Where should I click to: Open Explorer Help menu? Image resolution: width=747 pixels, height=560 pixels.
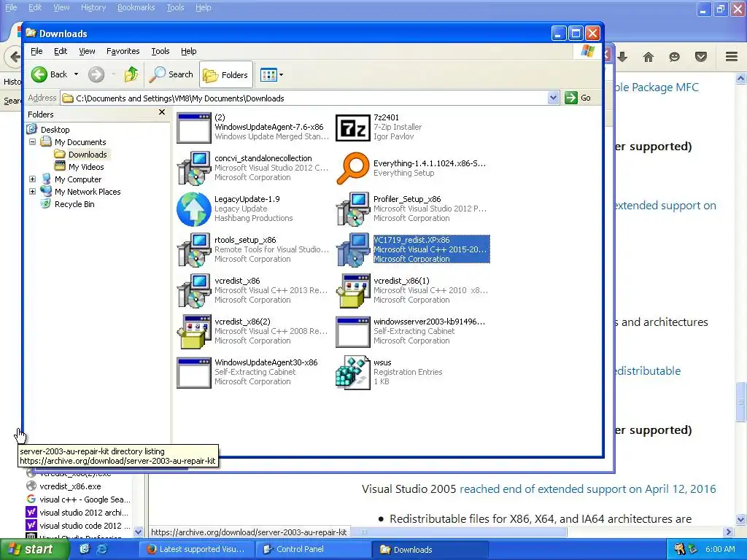(189, 51)
